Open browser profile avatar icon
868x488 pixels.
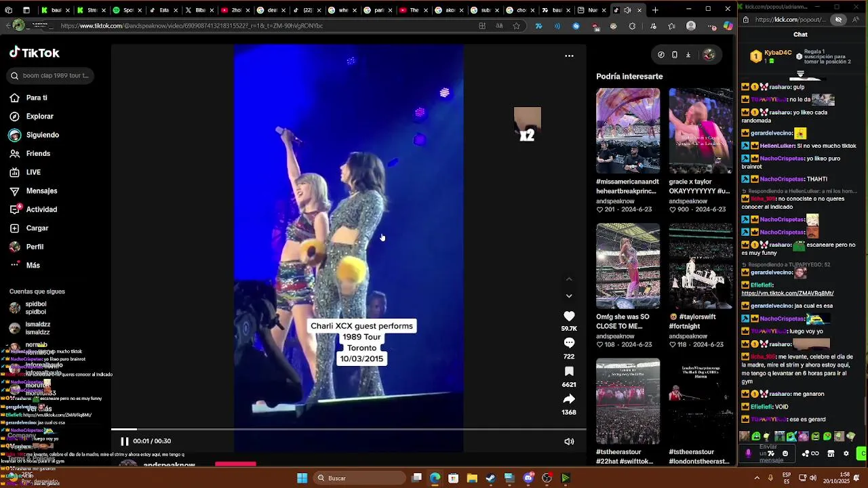(691, 26)
